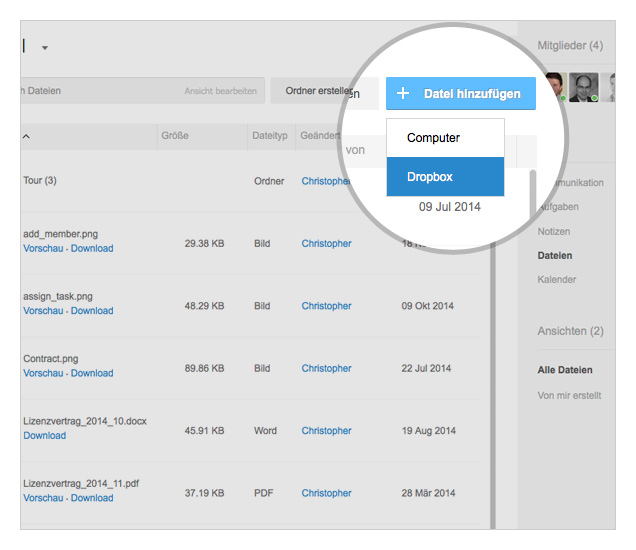Click the file name Lizenzvertrag_2014_10.docx
The height and width of the screenshot is (550, 636).
click(85, 421)
